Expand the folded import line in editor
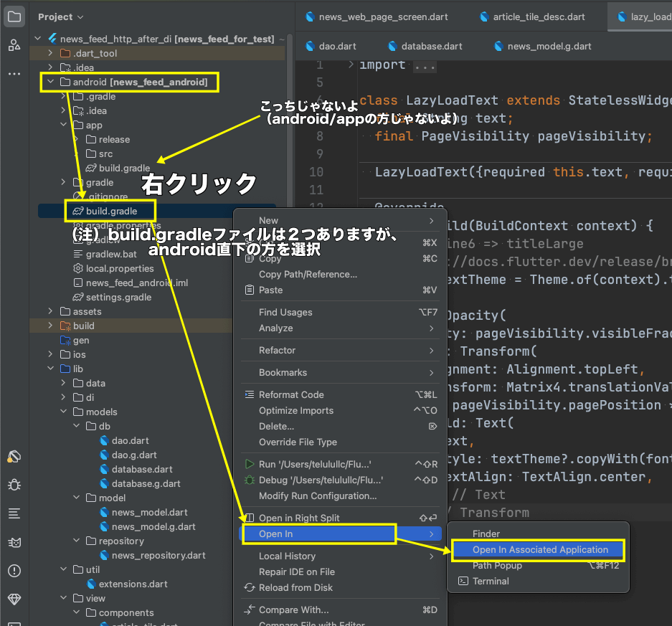672x626 pixels. 351,65
